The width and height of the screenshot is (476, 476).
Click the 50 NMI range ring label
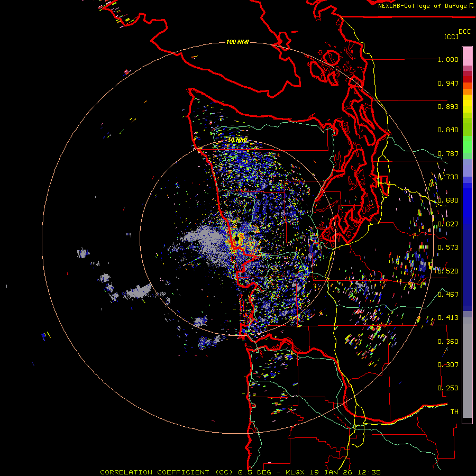tap(237, 140)
